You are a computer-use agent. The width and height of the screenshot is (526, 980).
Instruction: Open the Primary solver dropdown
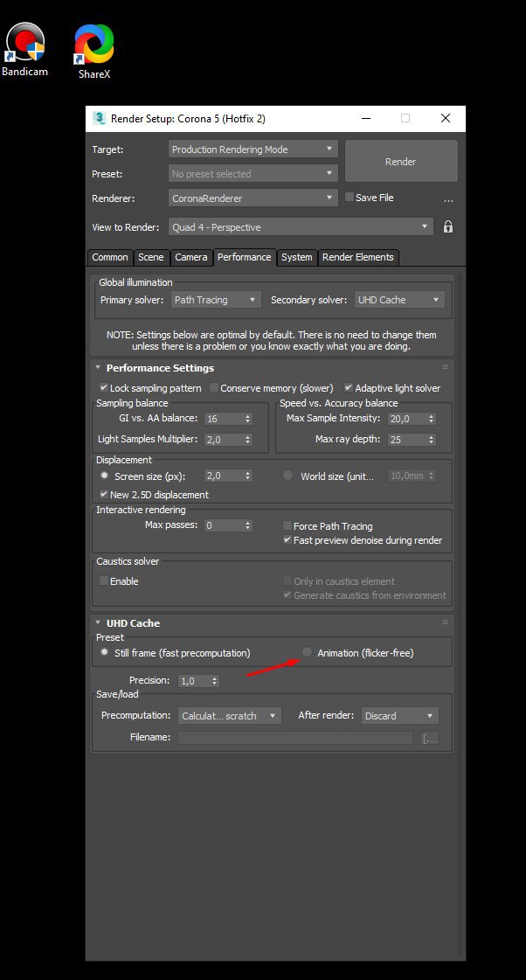tap(216, 300)
